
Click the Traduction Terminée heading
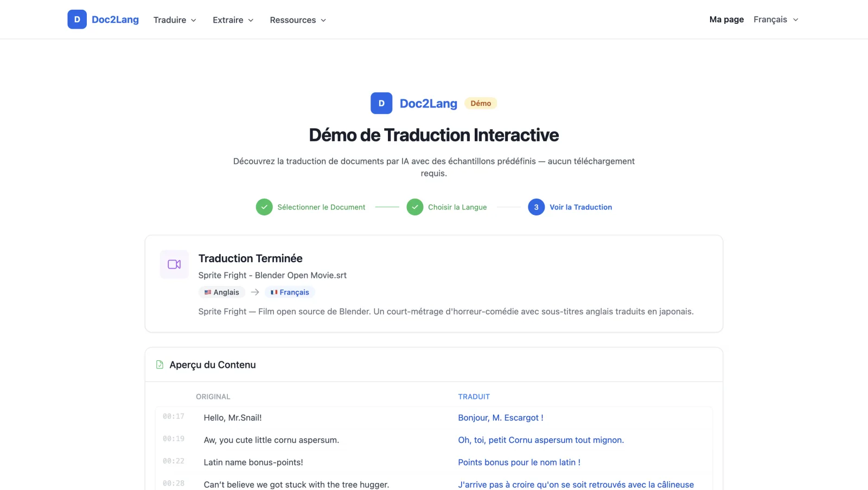tap(250, 258)
